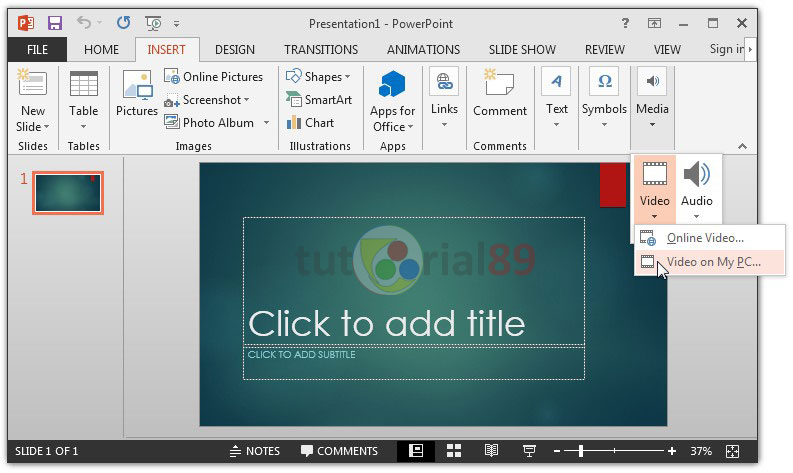Expand the New Slide dropdown label
The height and width of the screenshot is (473, 793).
coord(32,118)
